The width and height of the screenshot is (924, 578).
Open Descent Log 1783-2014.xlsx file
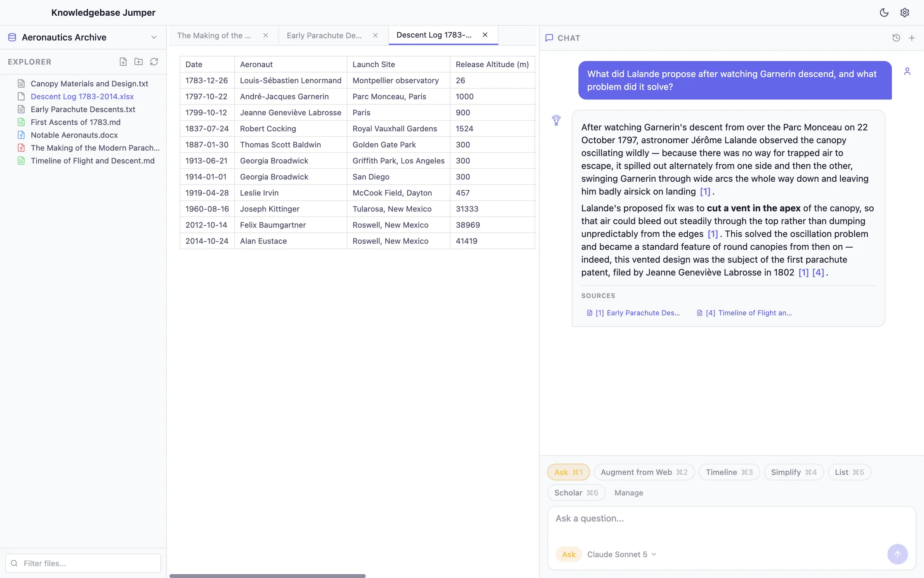pos(82,96)
